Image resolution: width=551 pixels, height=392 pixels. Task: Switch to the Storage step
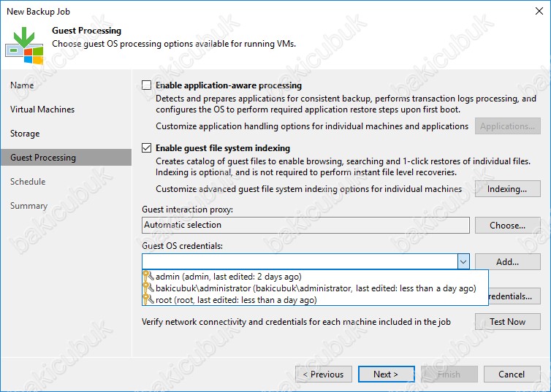click(x=25, y=134)
